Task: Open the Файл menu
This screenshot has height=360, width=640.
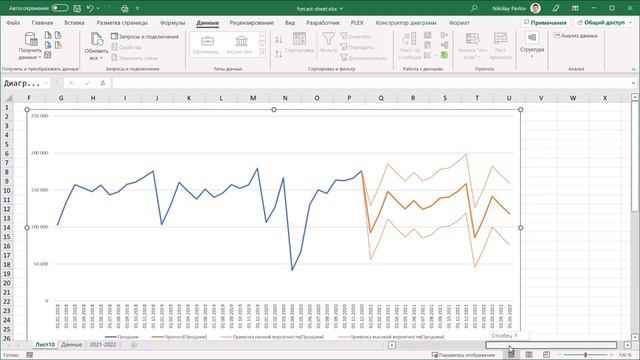Action: click(13, 23)
